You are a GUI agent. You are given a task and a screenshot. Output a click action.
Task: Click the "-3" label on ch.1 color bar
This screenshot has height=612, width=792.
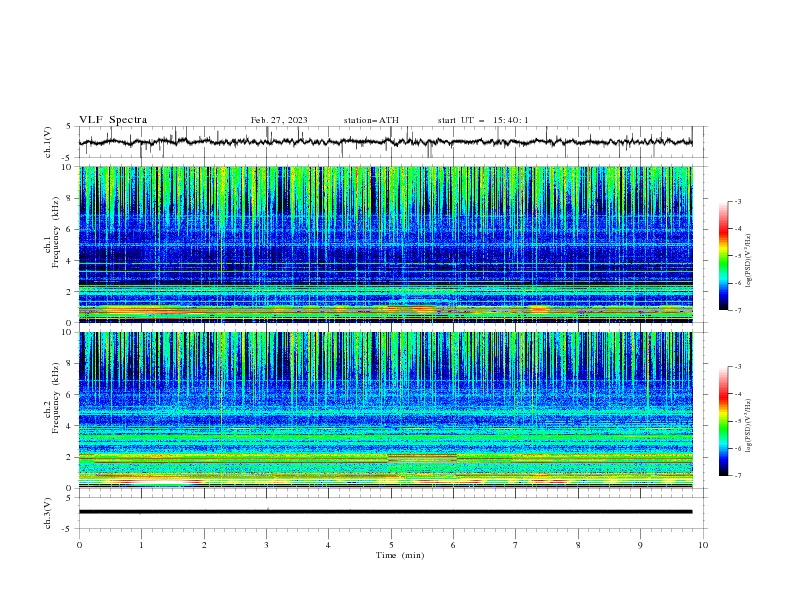737,201
